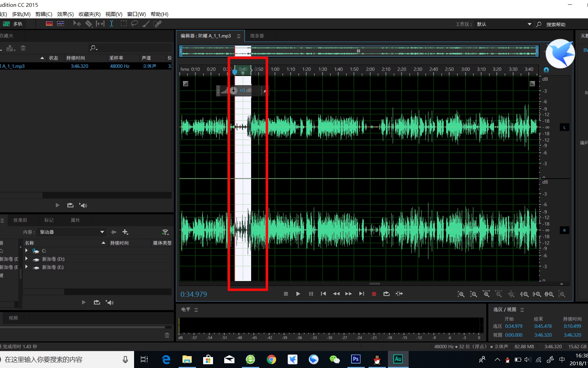This screenshot has height=368, width=588.
Task: Expand the 新加卷 (D:) drive
Action: pyautogui.click(x=27, y=259)
